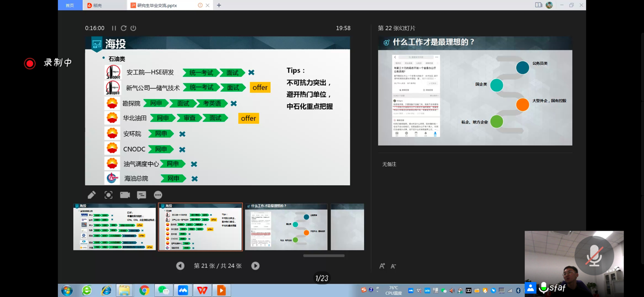Select the slide 20 thumbnail on the left
The height and width of the screenshot is (297, 644).
114,227
